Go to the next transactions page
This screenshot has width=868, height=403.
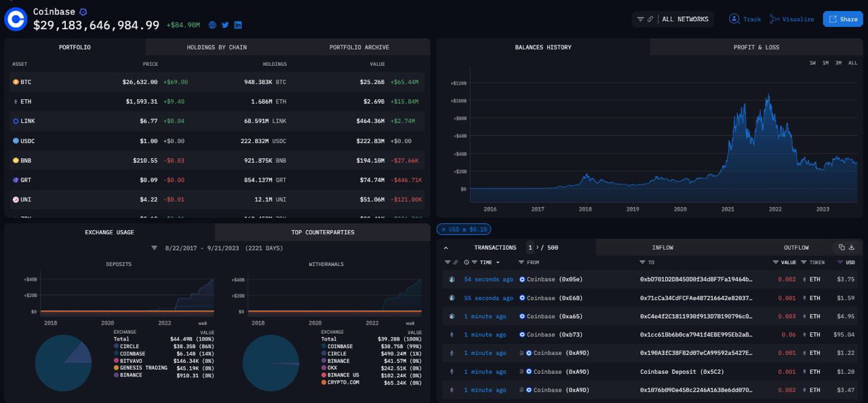[537, 248]
